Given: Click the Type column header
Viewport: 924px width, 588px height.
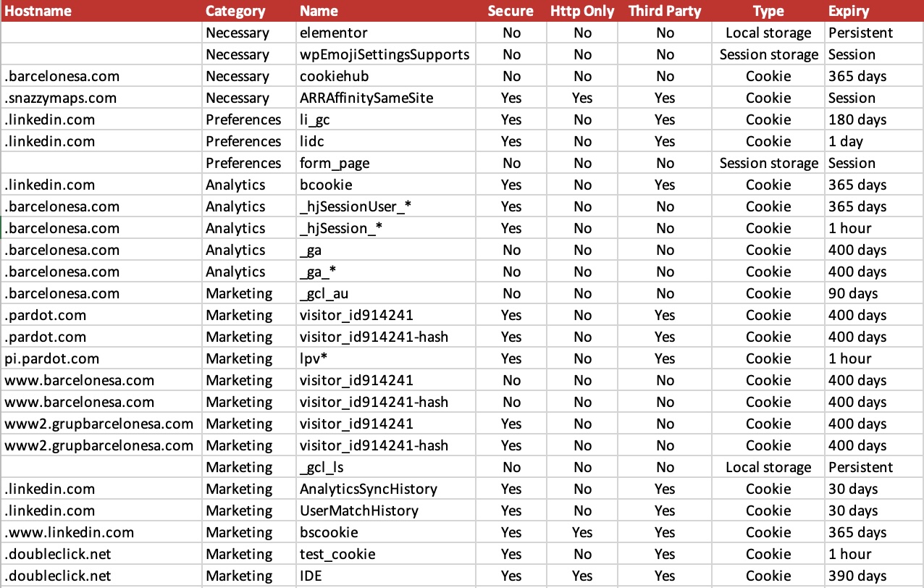Looking at the screenshot, I should click(x=768, y=11).
